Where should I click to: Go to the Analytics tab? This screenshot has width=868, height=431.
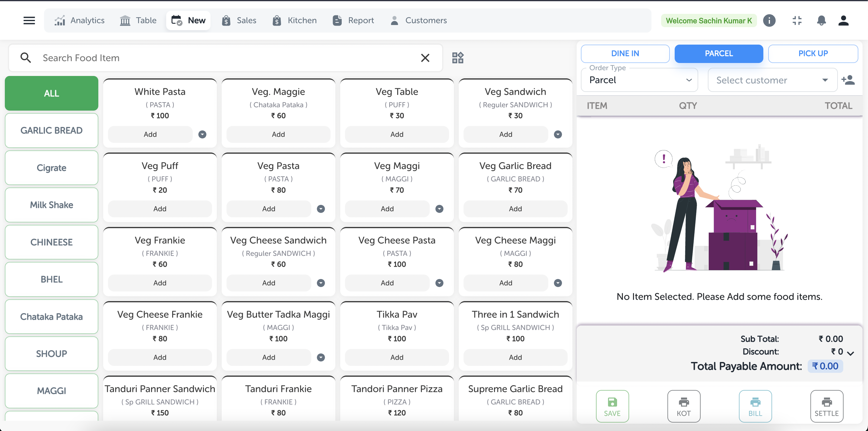click(80, 20)
